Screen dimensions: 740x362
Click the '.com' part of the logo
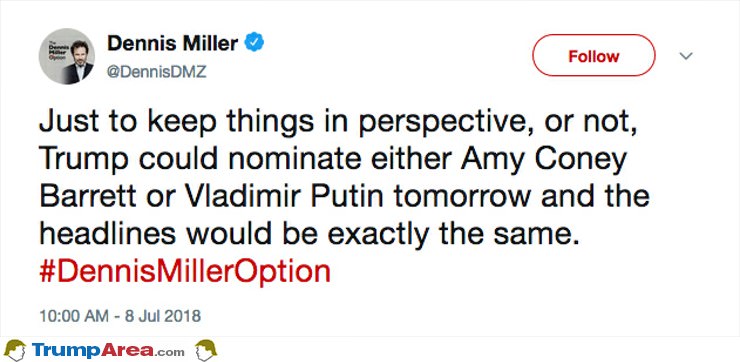(170, 352)
